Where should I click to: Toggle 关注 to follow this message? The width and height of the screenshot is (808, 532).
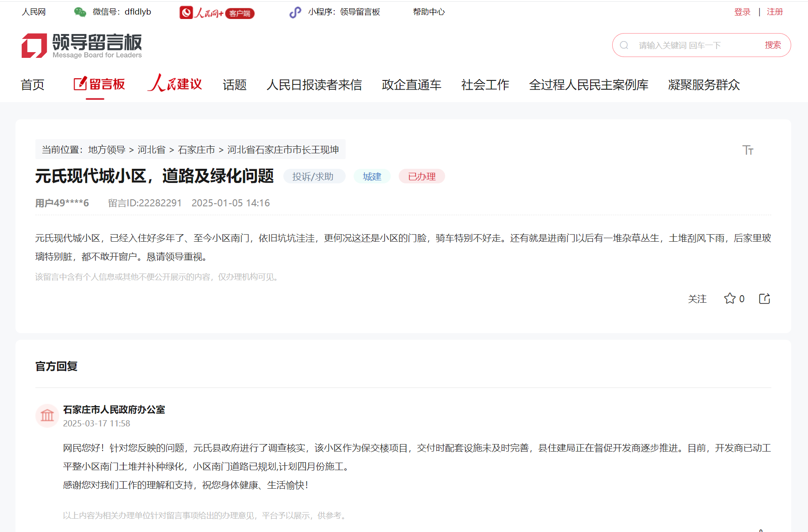pyautogui.click(x=697, y=299)
